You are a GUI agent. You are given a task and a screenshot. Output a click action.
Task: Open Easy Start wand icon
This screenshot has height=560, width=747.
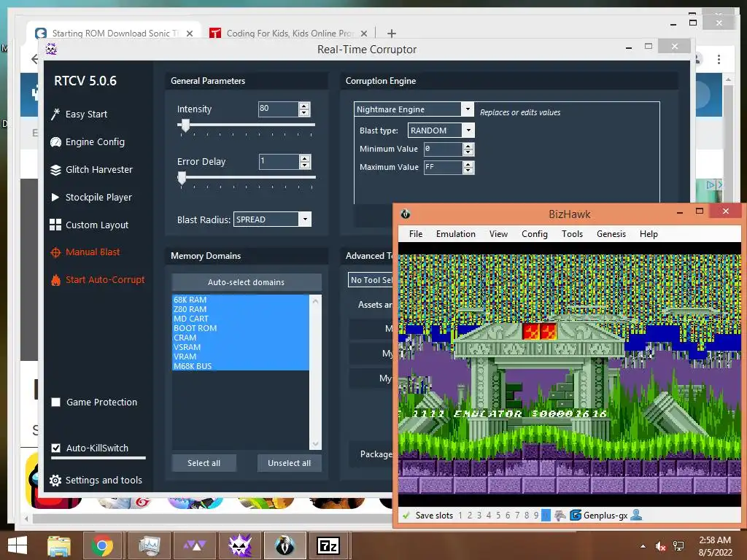[x=55, y=114]
